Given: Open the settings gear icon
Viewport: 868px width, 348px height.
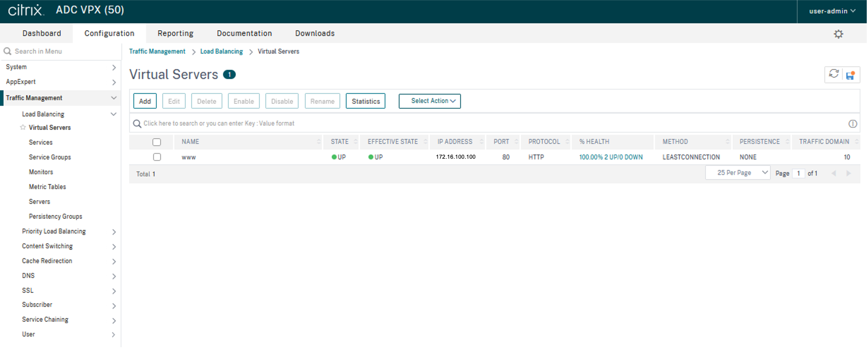Looking at the screenshot, I should [x=838, y=34].
